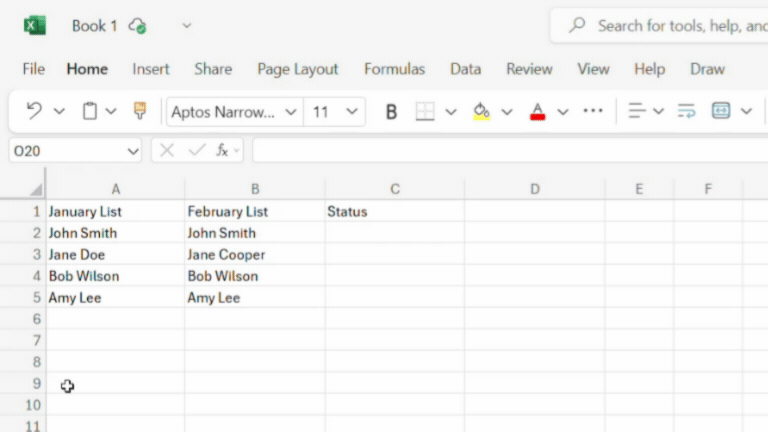This screenshot has width=768, height=432.
Task: Click the Paste clipboard icon
Action: pyautogui.click(x=89, y=111)
